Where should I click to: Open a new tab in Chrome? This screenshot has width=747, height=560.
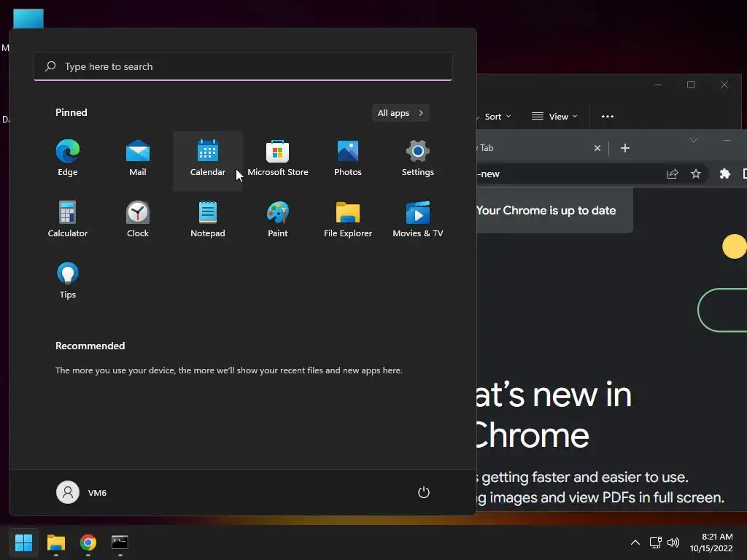tap(625, 148)
